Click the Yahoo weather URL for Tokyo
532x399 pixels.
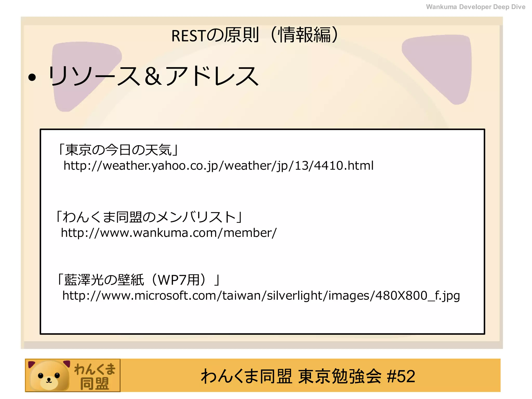[218, 166]
